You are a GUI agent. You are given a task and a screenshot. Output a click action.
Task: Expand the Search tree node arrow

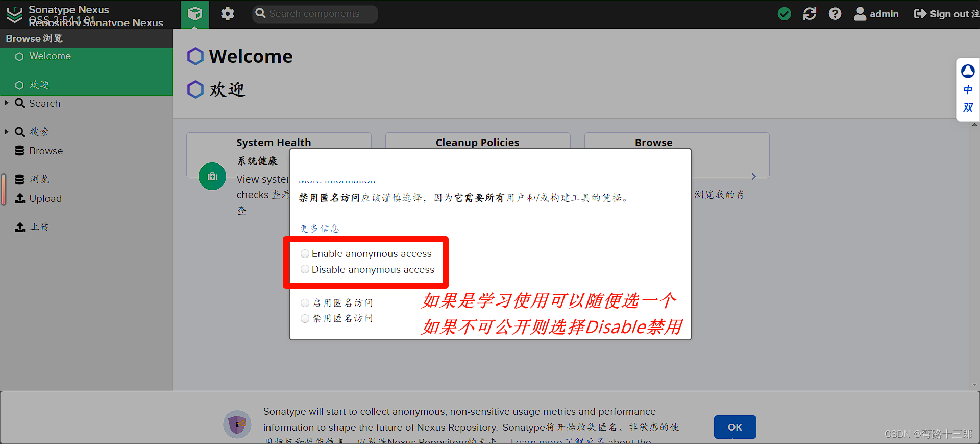(x=7, y=103)
